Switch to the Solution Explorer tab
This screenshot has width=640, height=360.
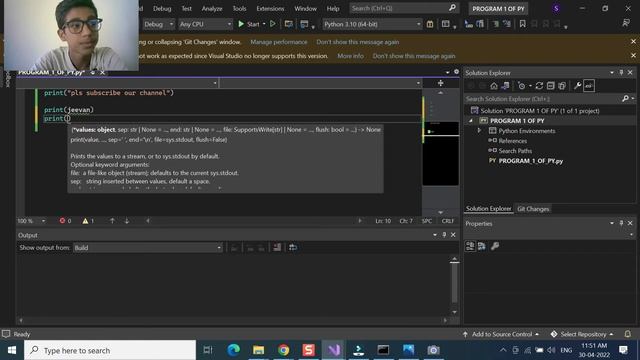pos(489,209)
